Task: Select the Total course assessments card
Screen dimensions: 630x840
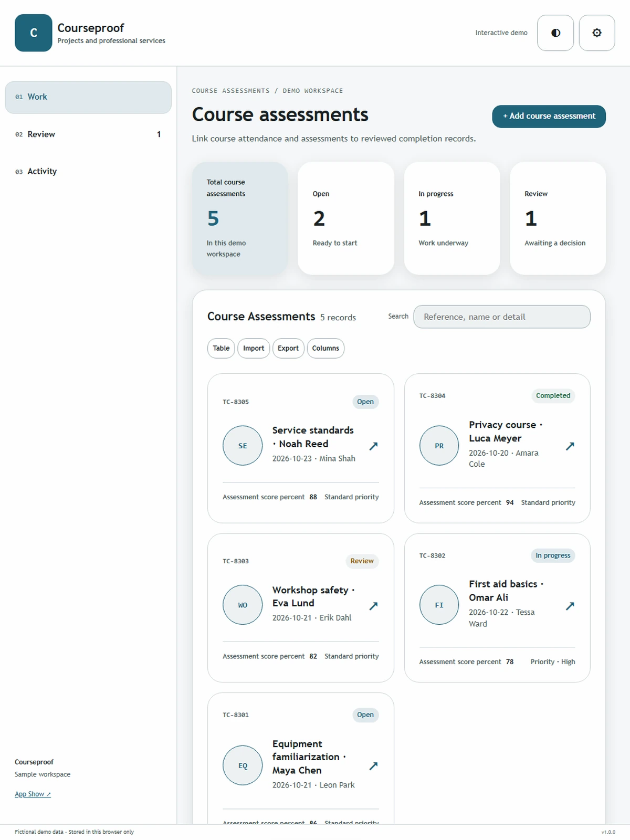Action: pos(240,218)
